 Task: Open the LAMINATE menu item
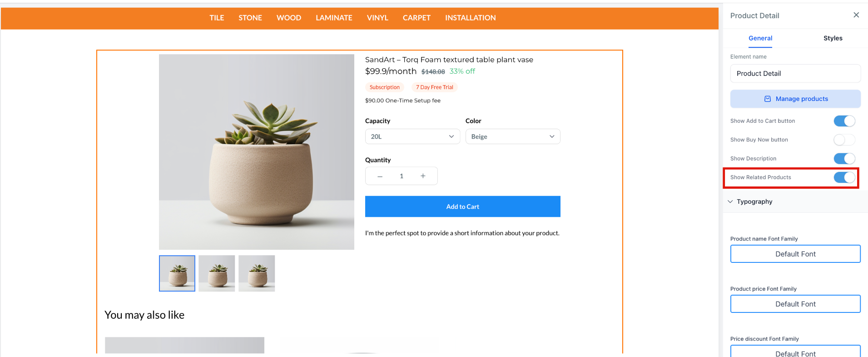click(x=334, y=18)
